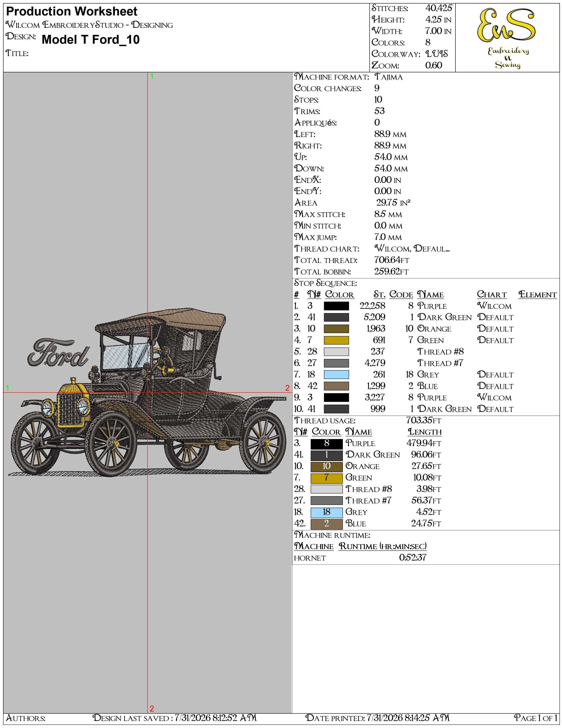Click the Green swatch numbered 7 in thread usage
This screenshot has height=728, width=563.
point(327,478)
